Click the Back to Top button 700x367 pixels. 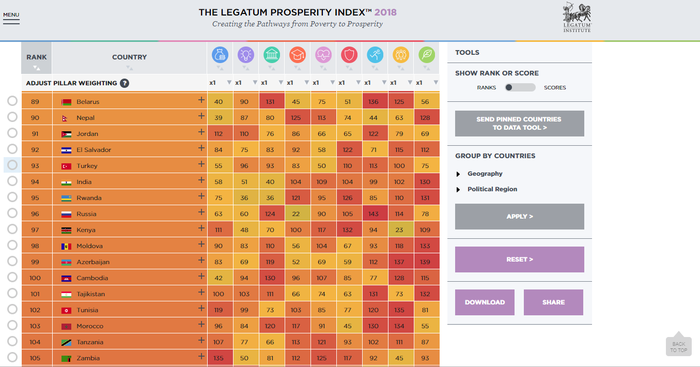679,344
